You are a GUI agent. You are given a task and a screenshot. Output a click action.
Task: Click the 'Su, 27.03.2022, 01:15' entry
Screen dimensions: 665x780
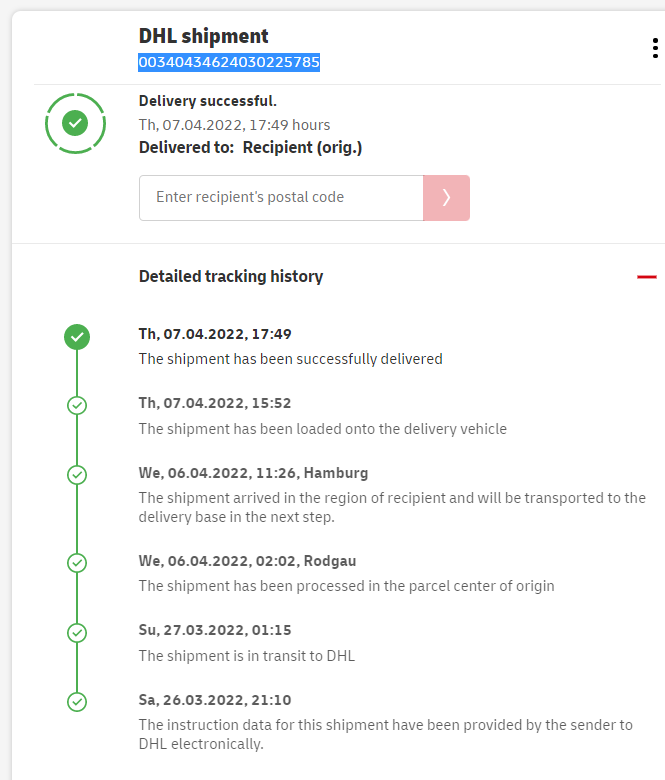tap(215, 630)
